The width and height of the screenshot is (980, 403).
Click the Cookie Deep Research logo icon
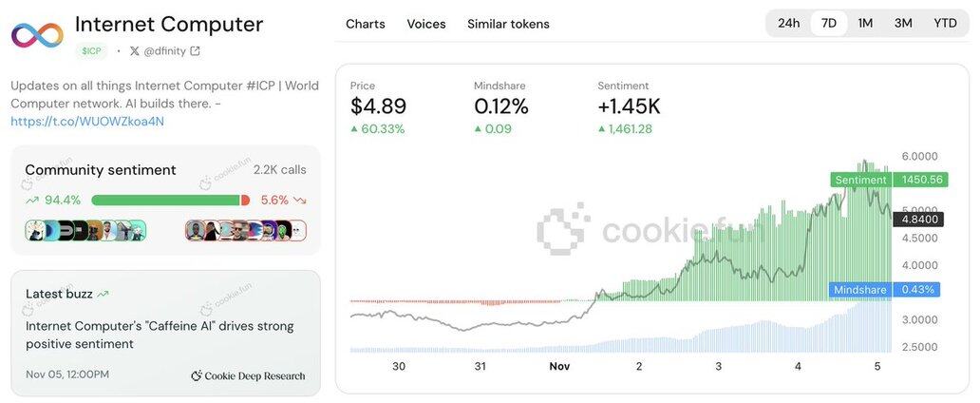[197, 376]
